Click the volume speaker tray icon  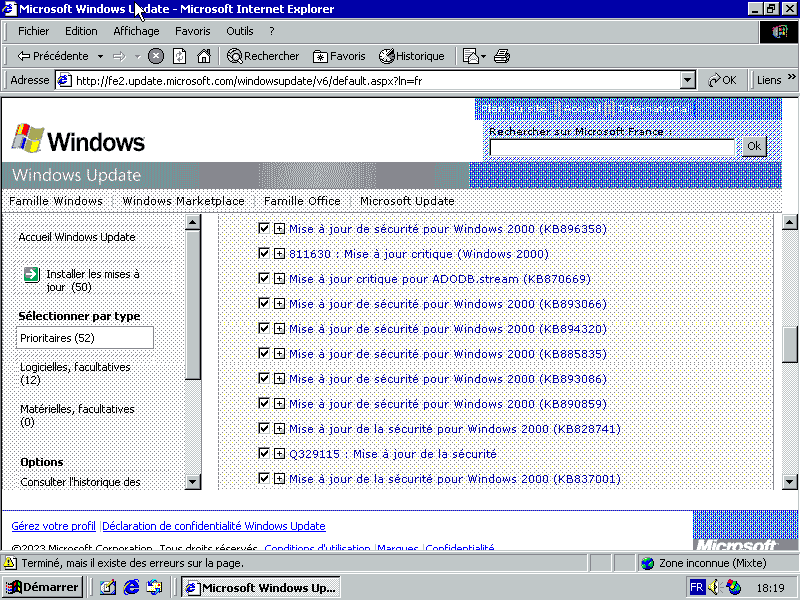[714, 587]
